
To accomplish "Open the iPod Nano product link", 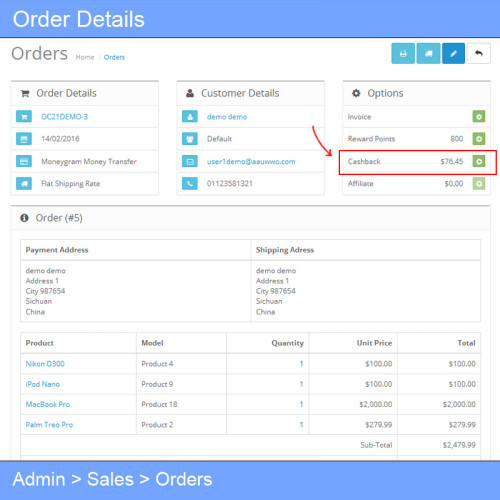I will click(43, 384).
